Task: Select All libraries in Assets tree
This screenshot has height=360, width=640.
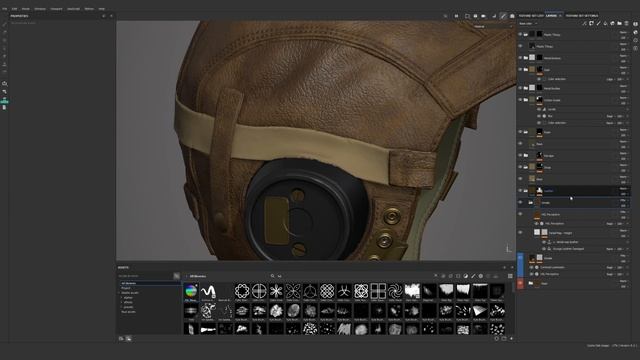Action: 129,283
